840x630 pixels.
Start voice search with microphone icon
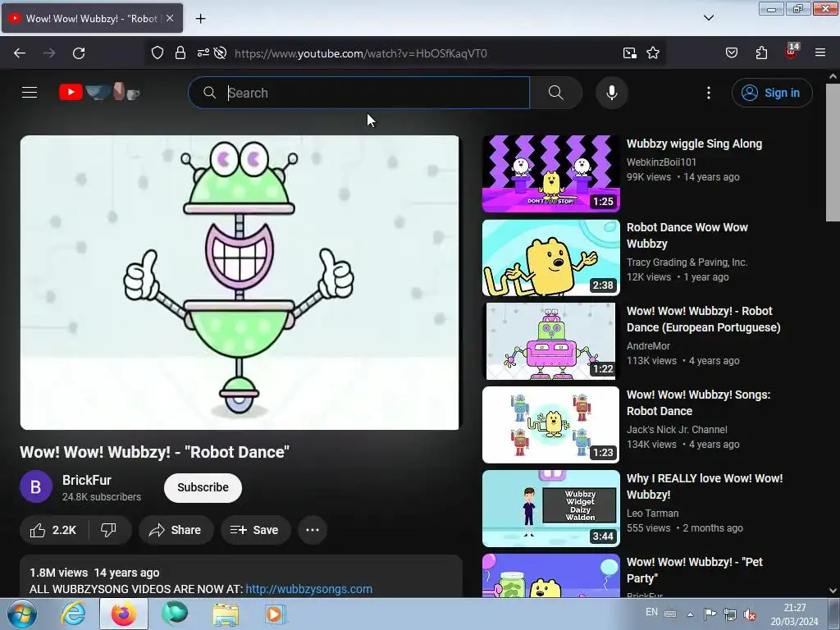(611, 93)
